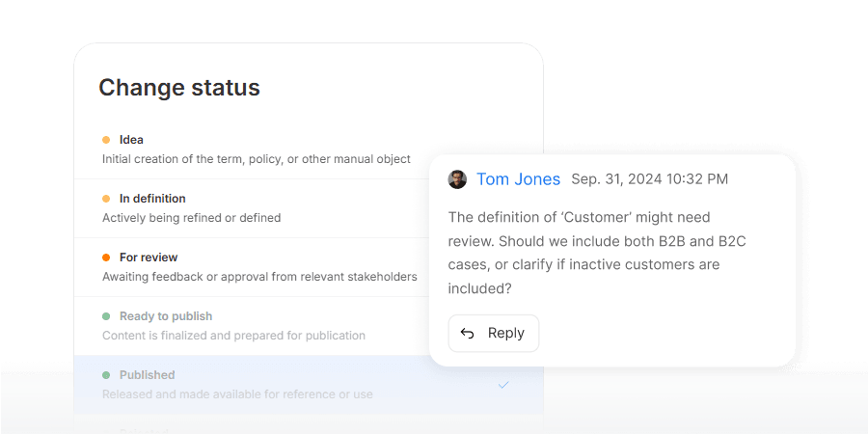
Task: Click the 'Awaiting feedback or approval' description
Action: click(x=259, y=277)
